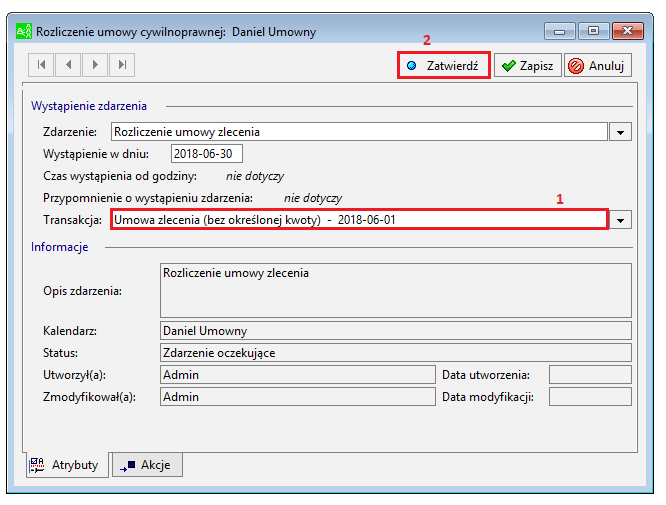Minimize the dialog window
The image size is (666, 505).
click(x=559, y=31)
